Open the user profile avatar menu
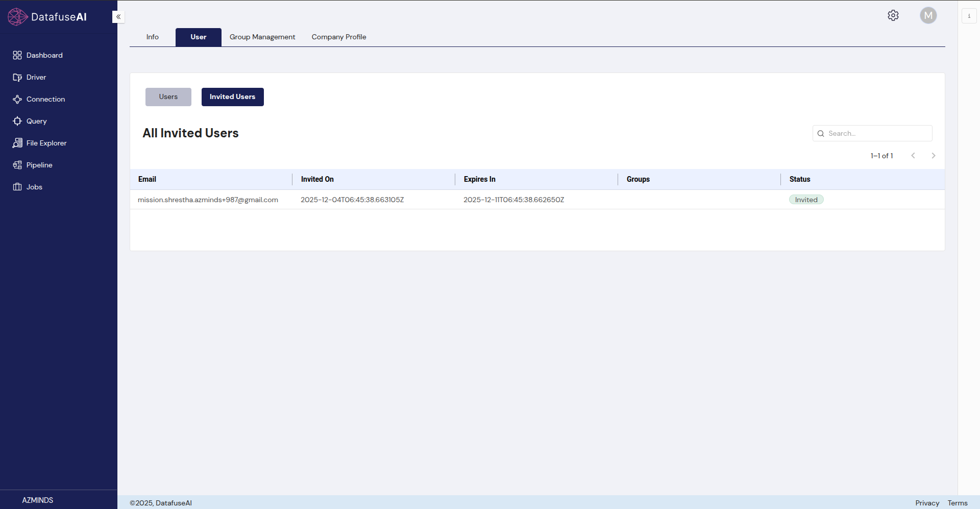 928,15
